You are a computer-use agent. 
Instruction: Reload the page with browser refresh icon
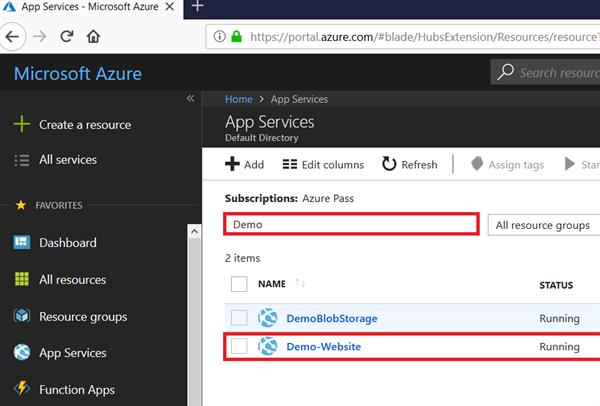pos(67,37)
